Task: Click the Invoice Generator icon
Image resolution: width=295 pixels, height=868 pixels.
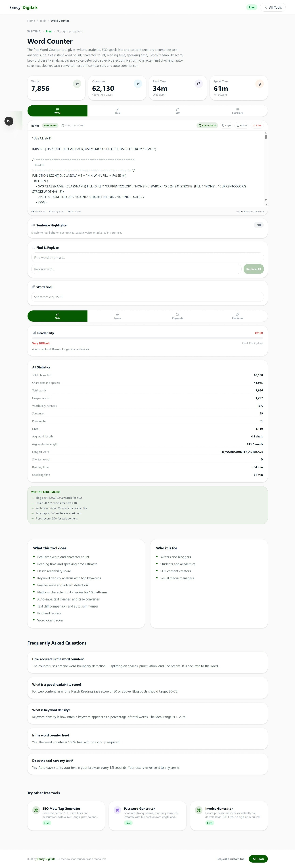Action: pos(199,810)
